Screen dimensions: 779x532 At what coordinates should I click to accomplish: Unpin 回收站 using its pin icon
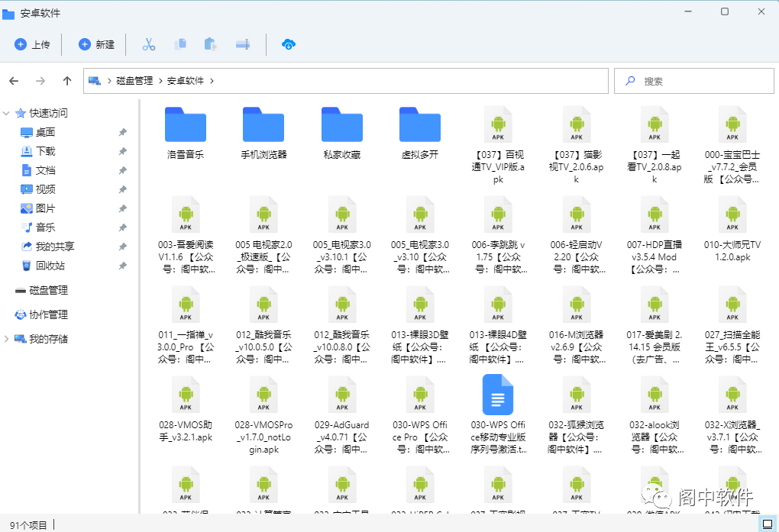pyautogui.click(x=123, y=266)
